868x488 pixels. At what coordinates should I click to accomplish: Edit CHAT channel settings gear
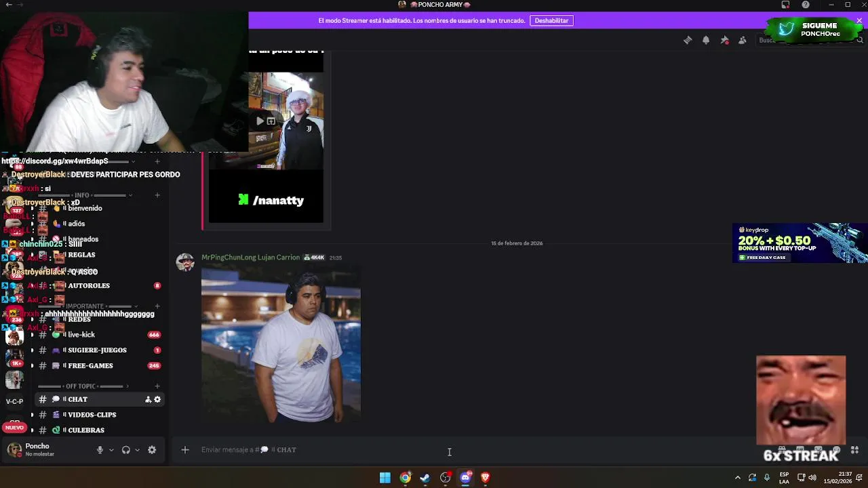pos(157,399)
